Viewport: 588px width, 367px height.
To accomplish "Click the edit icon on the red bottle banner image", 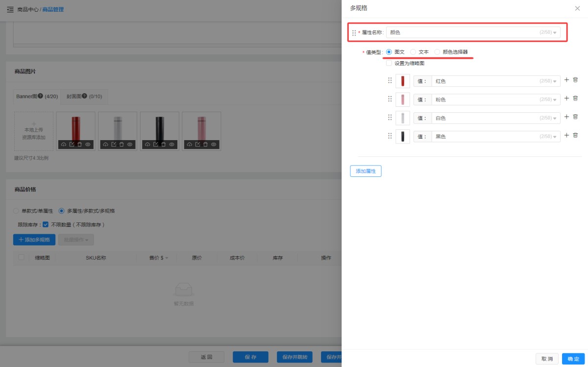I will click(x=72, y=145).
